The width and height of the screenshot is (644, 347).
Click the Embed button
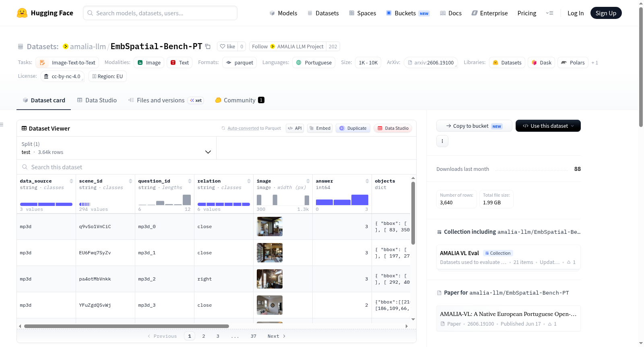tap(320, 128)
